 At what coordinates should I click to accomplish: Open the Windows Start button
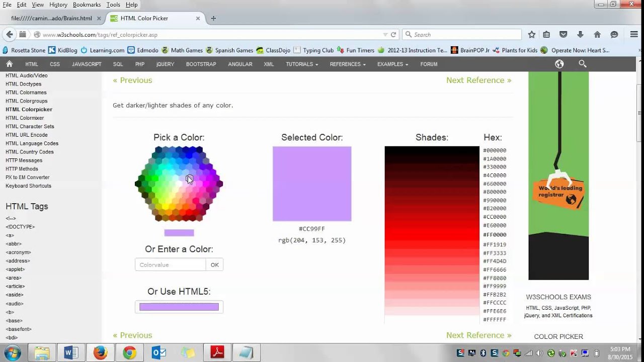click(x=12, y=353)
